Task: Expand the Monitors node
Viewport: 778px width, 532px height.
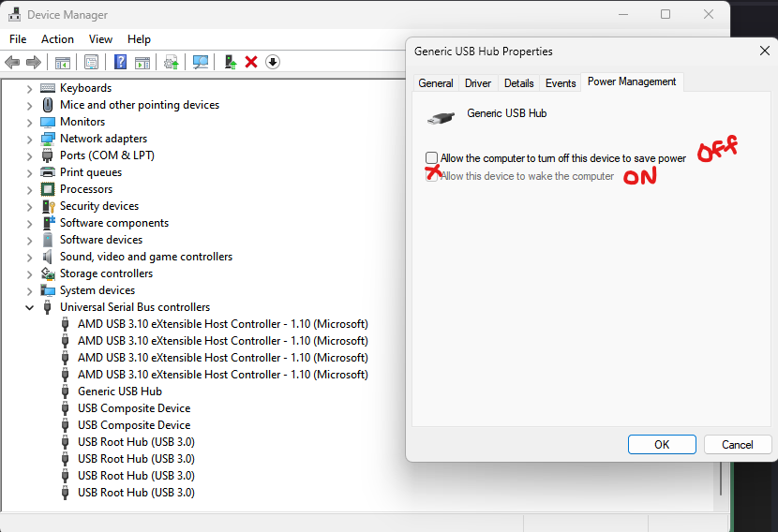Action: tap(29, 123)
